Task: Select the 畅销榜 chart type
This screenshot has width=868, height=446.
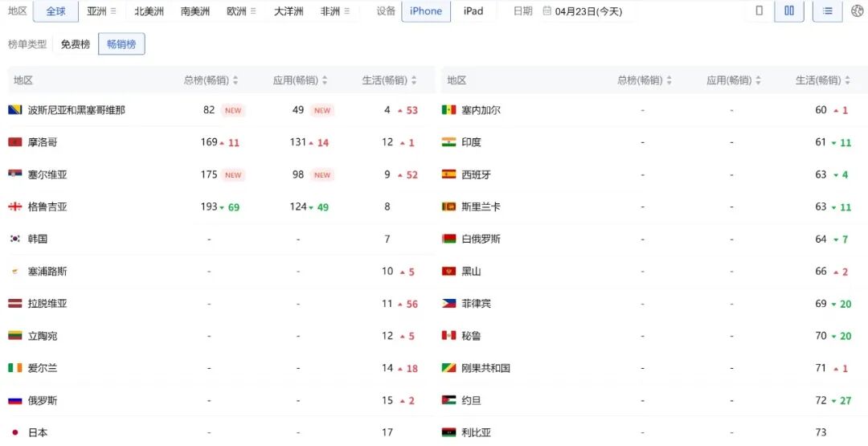Action: 122,44
